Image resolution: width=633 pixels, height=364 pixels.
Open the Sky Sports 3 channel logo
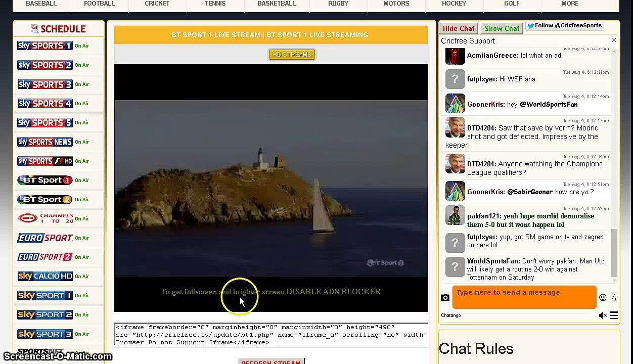click(45, 84)
